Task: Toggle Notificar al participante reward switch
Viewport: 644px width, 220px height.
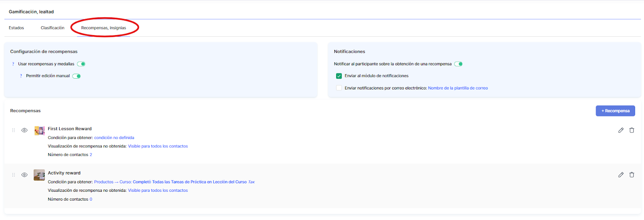Action: point(458,64)
